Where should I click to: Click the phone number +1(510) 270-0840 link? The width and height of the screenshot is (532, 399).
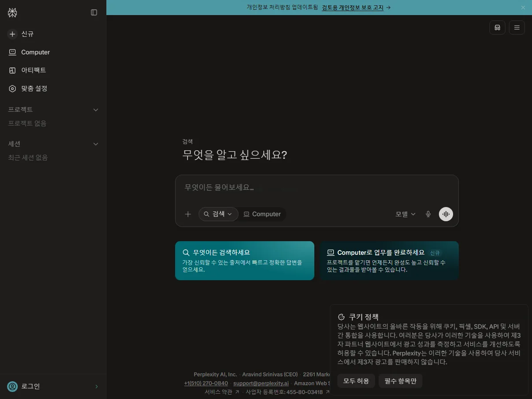point(206,383)
